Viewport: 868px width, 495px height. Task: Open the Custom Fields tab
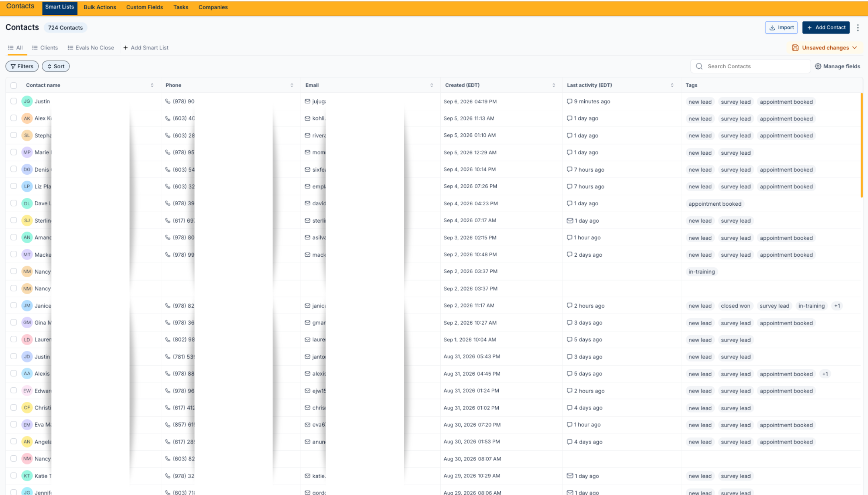(145, 7)
